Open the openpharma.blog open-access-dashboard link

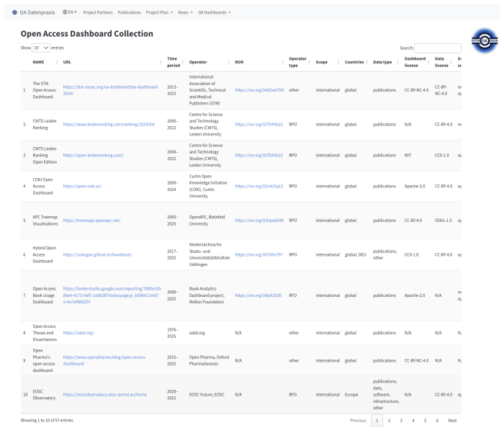[104, 360]
